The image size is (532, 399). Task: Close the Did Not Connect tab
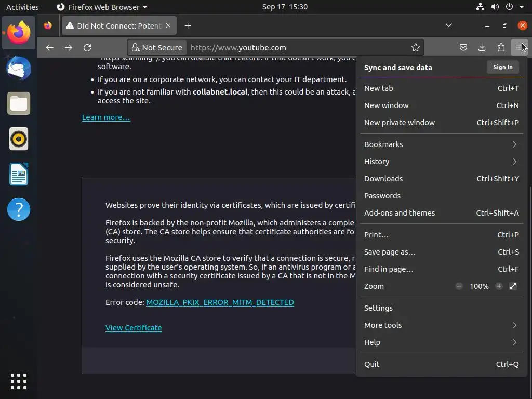coord(168,25)
